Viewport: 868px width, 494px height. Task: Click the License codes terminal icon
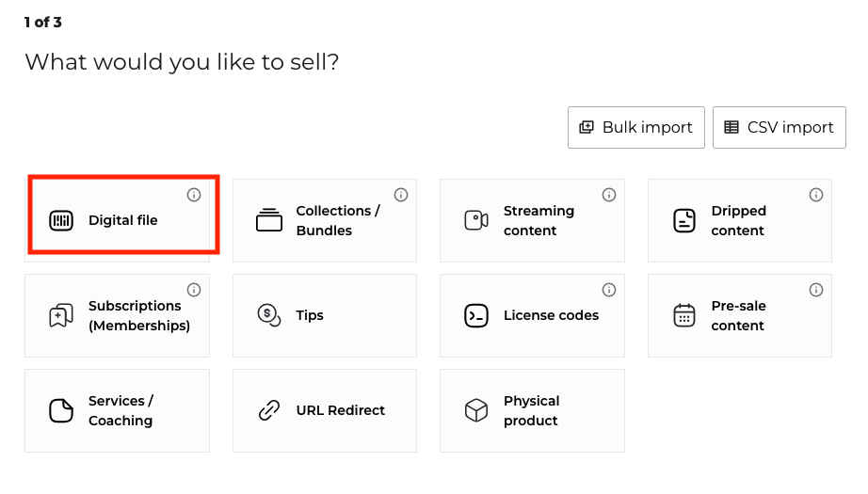coord(476,316)
